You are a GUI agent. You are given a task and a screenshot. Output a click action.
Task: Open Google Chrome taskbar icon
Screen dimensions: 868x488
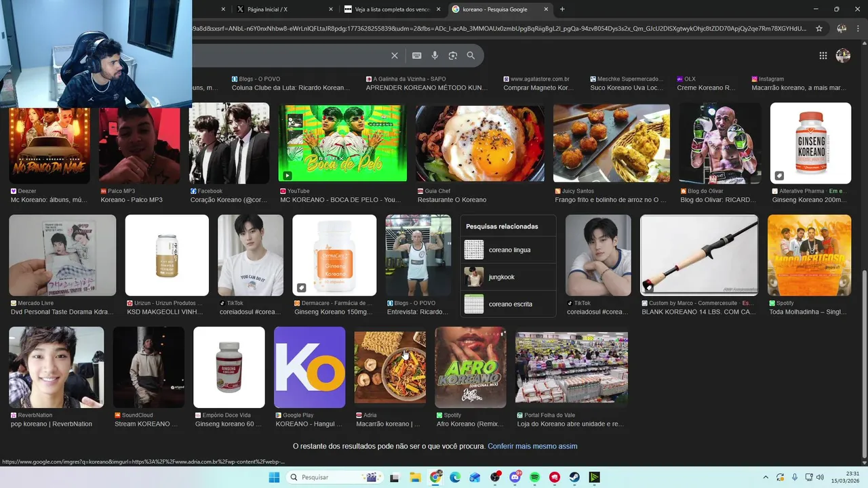click(435, 477)
